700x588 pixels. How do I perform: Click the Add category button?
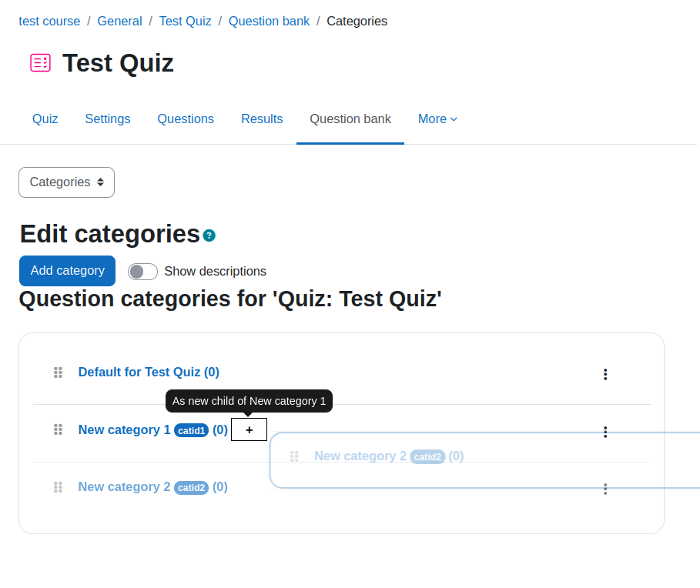(68, 271)
